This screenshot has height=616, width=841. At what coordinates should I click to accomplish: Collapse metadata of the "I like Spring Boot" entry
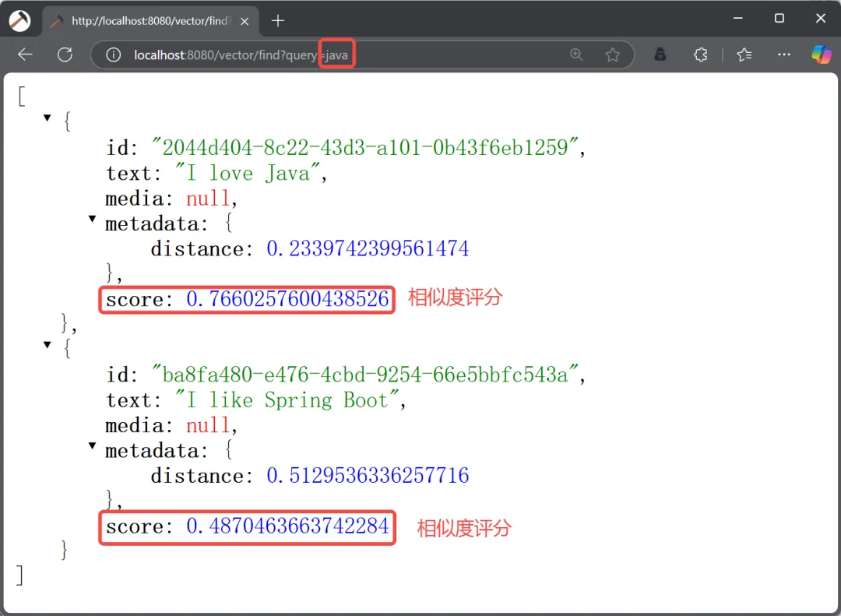tap(93, 447)
